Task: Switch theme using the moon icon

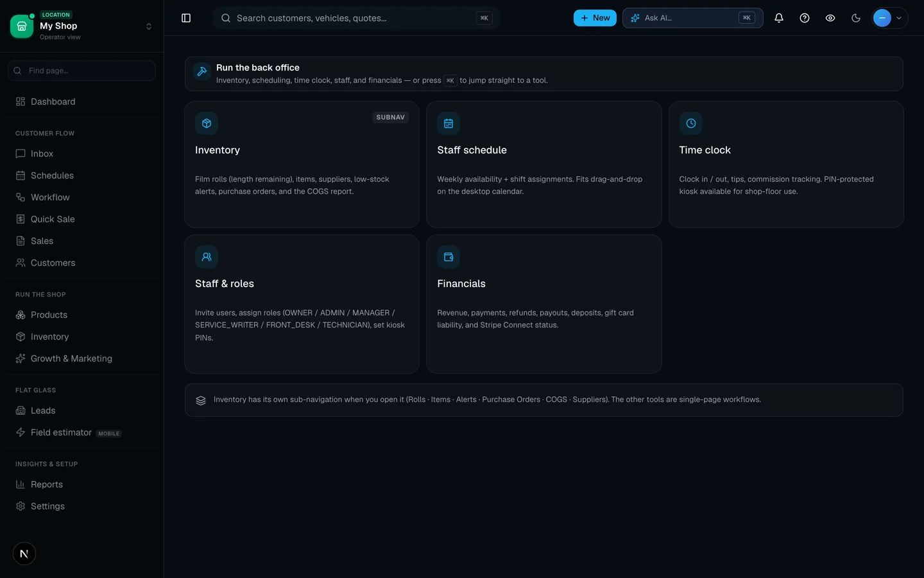Action: 856,18
